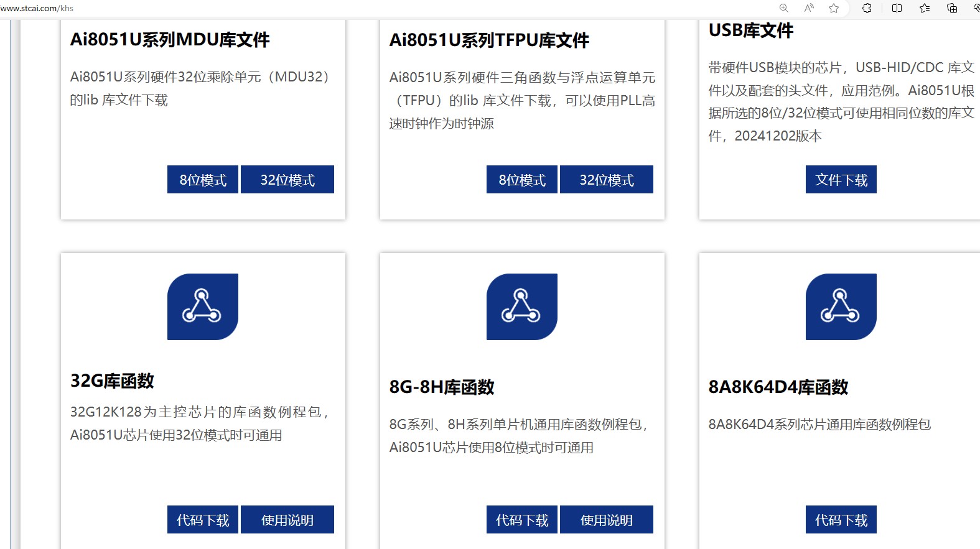
Task: Click the Ai8051U系列TFPU库文件 heading
Action: point(489,40)
